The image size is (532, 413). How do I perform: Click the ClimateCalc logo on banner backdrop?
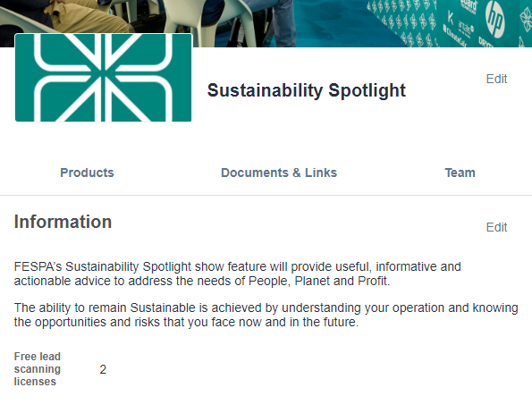tap(454, 37)
